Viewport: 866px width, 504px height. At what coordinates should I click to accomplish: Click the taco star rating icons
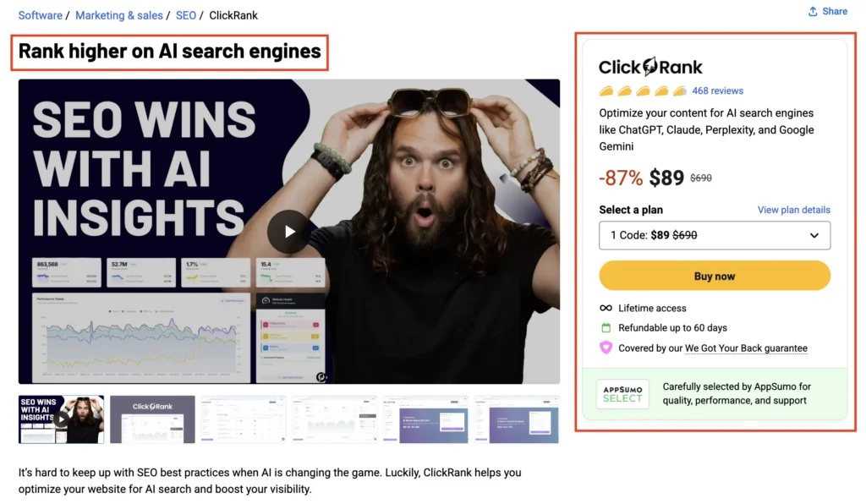(643, 90)
